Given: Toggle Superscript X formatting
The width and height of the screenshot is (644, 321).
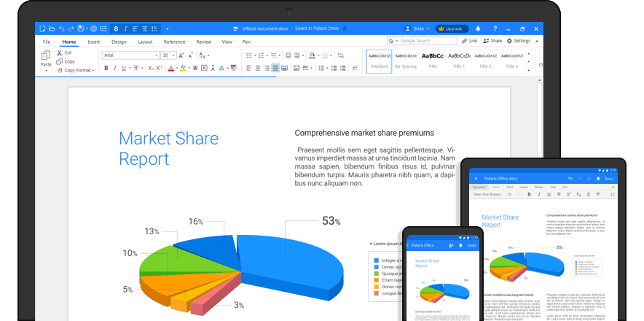Looking at the screenshot, I should 159,68.
